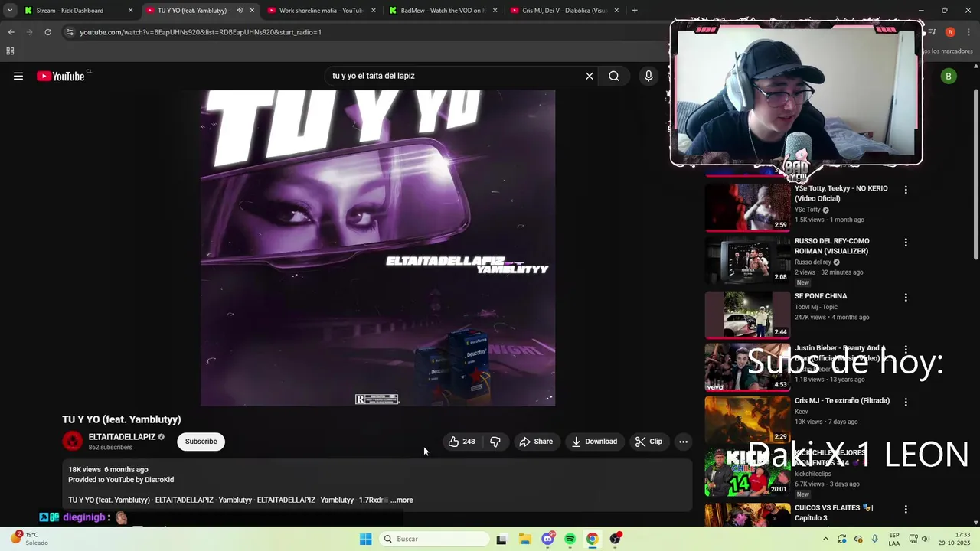Go back with the browser back arrow
Viewport: 980px width, 551px height.
[11, 32]
